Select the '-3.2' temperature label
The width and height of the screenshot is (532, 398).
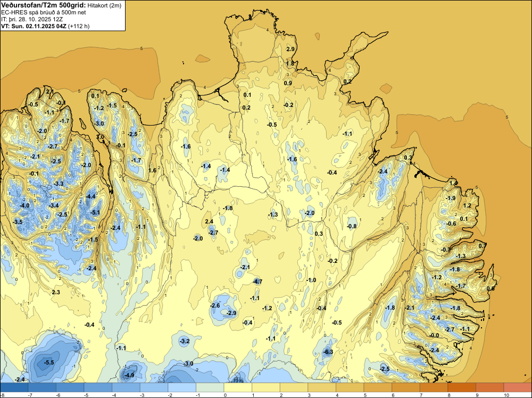pos(185,341)
